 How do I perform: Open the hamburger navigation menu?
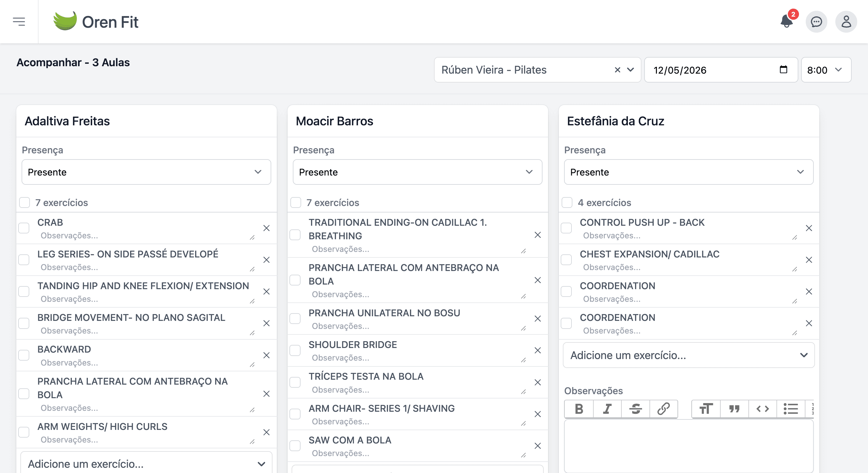click(19, 22)
